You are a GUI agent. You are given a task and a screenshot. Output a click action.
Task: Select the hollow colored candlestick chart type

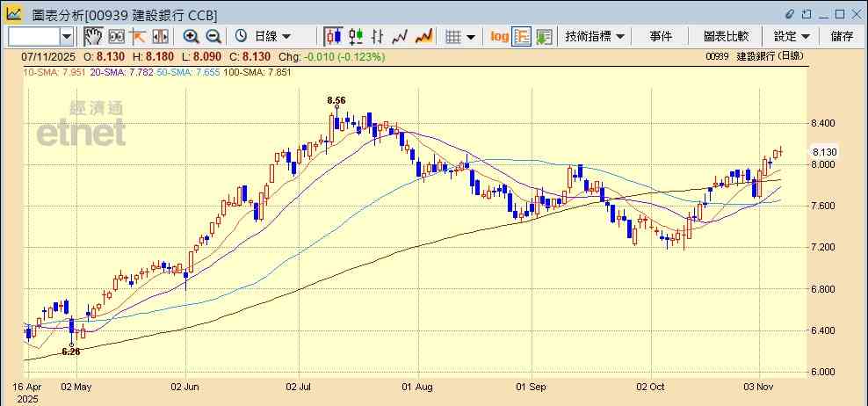click(356, 36)
